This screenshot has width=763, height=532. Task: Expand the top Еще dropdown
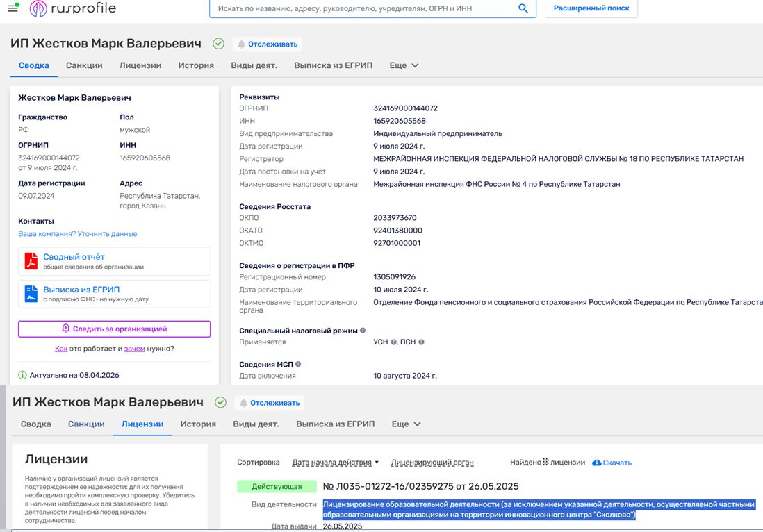(404, 65)
